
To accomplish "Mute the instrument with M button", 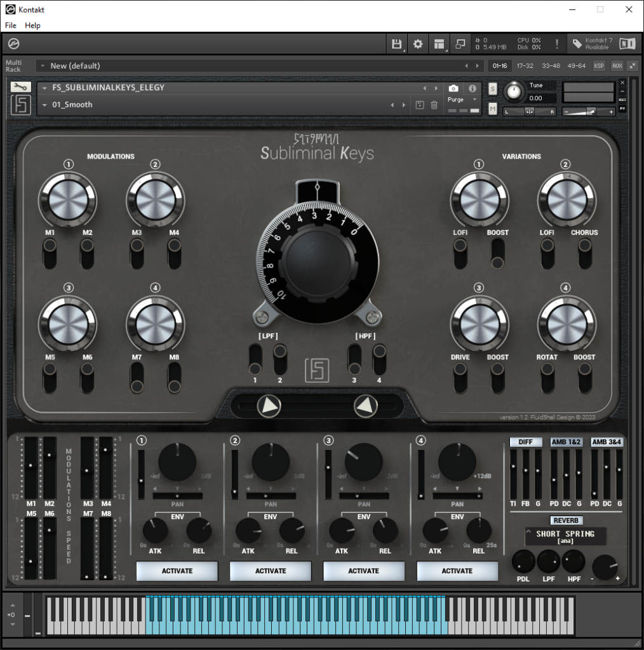I will pyautogui.click(x=492, y=109).
